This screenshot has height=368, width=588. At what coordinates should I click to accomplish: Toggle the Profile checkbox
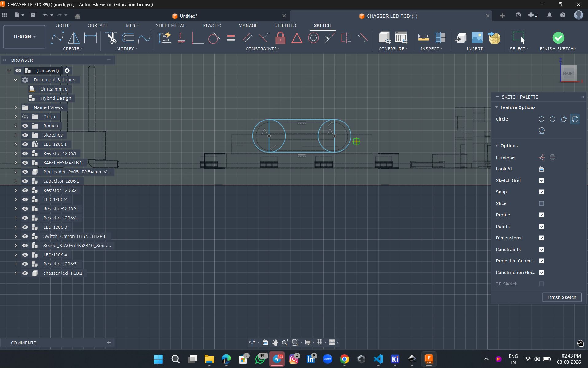coord(542,215)
